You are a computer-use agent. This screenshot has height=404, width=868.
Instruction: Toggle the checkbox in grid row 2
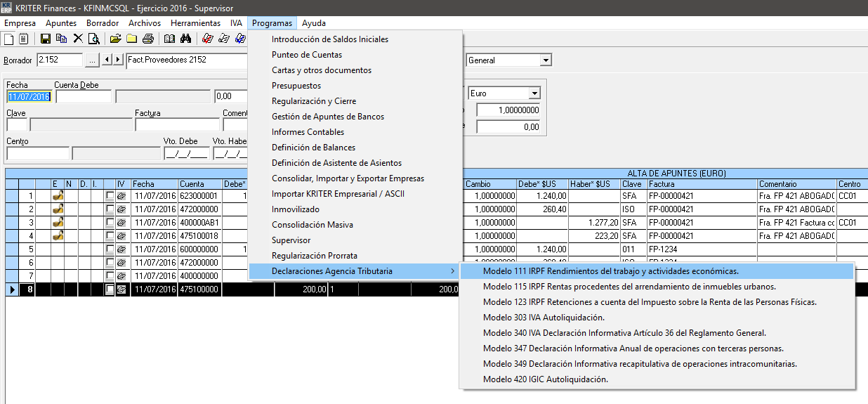pyautogui.click(x=110, y=209)
